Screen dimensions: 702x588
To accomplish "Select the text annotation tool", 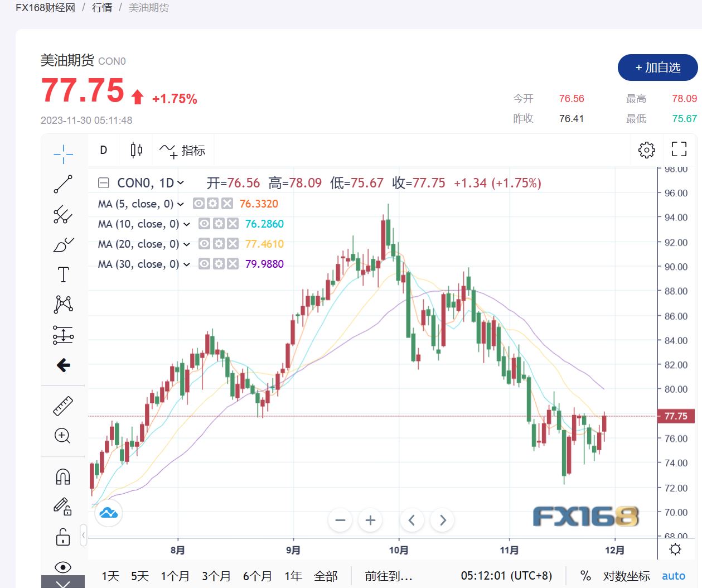I will coord(64,274).
